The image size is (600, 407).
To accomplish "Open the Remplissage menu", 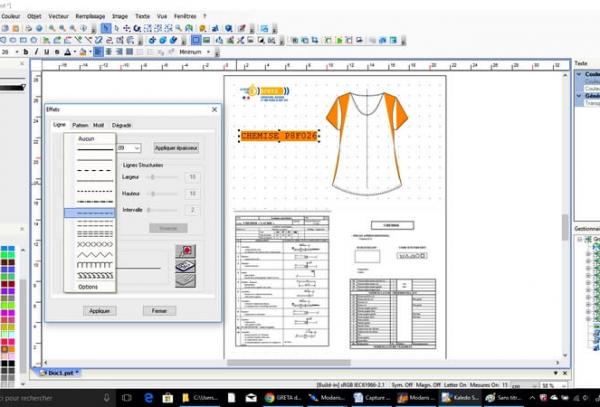I will tap(90, 16).
